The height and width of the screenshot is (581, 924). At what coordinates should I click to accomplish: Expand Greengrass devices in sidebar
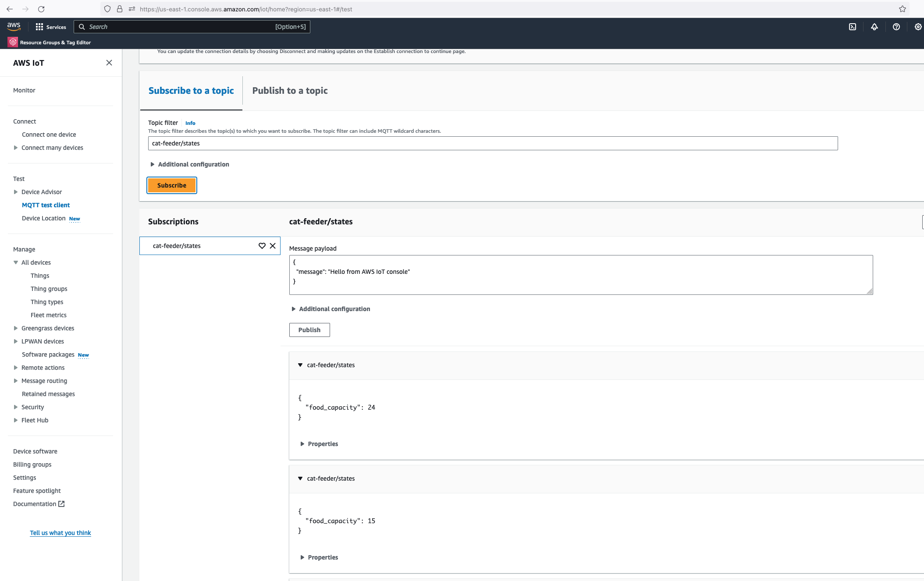[16, 328]
